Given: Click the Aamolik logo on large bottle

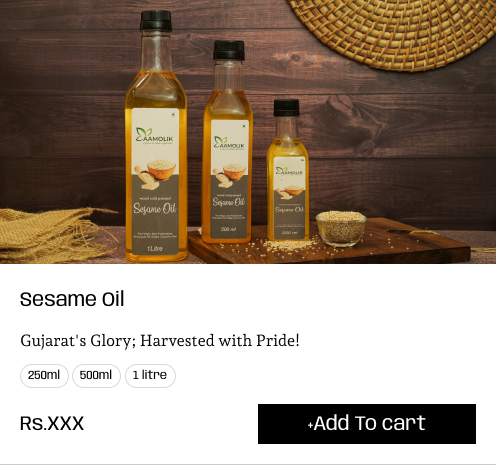Looking at the screenshot, I should (154, 136).
